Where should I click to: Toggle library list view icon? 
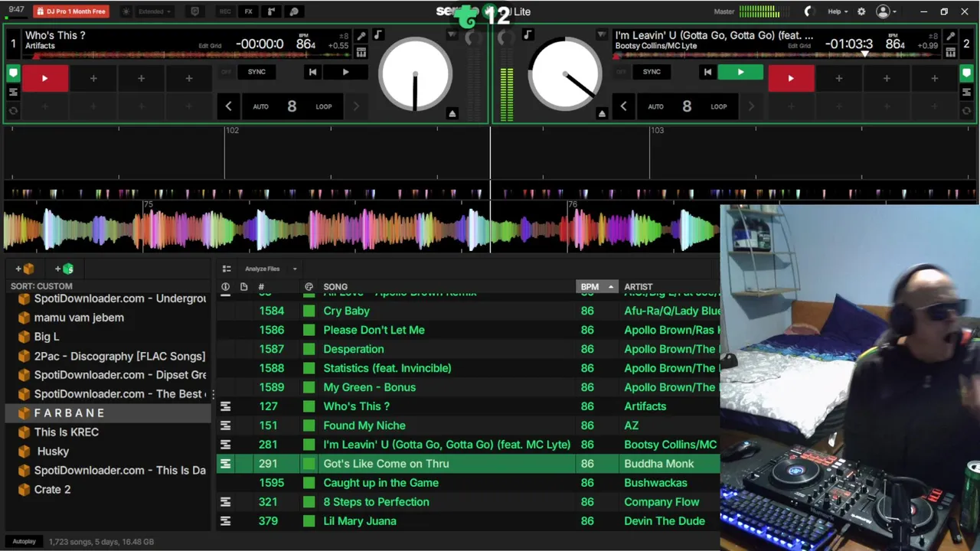tap(227, 269)
